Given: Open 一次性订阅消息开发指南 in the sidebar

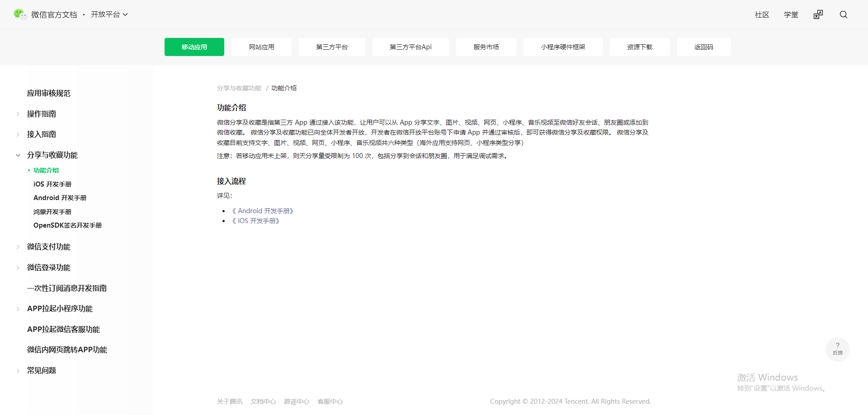Looking at the screenshot, I should tap(67, 288).
